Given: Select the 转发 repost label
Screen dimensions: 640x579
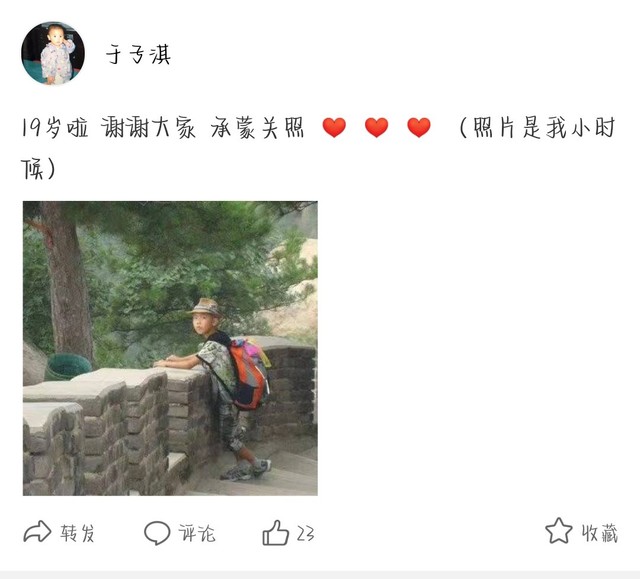Looking at the screenshot, I should click(78, 533).
